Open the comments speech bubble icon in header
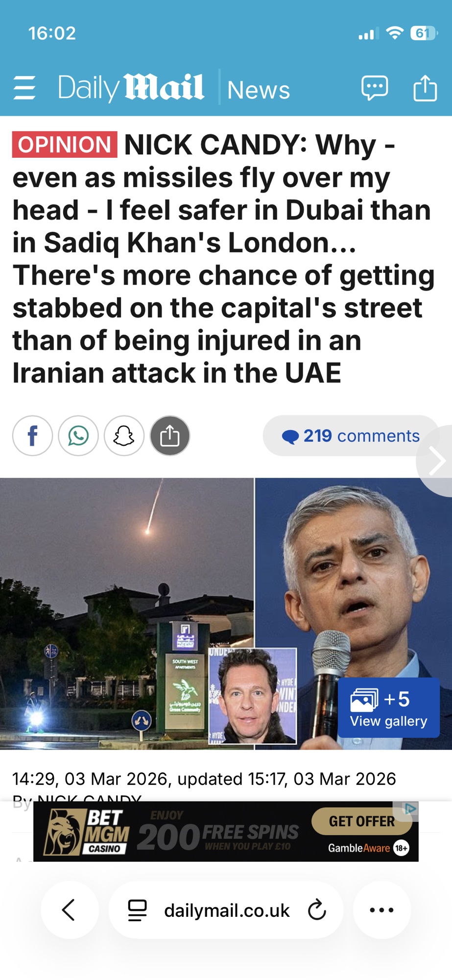 point(375,88)
